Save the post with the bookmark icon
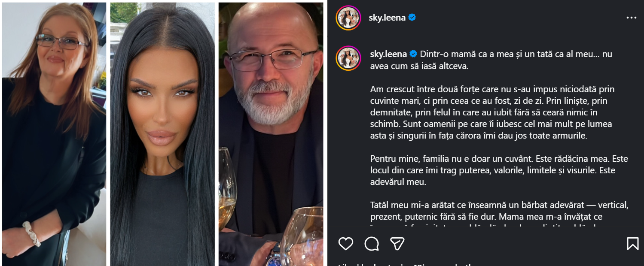644x266 pixels. tap(632, 244)
